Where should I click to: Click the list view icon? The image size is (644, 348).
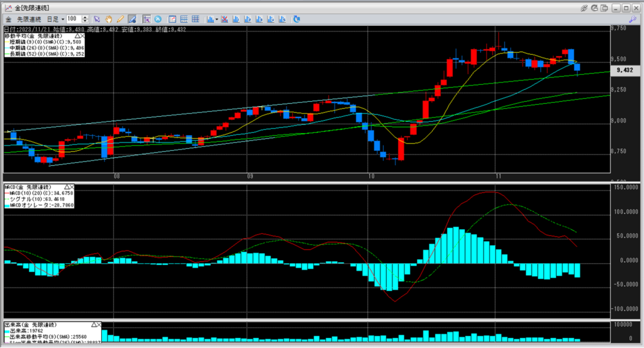(x=184, y=19)
